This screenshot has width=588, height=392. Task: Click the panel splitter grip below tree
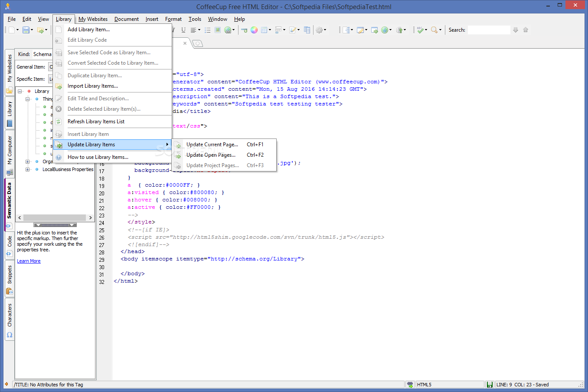point(55,225)
